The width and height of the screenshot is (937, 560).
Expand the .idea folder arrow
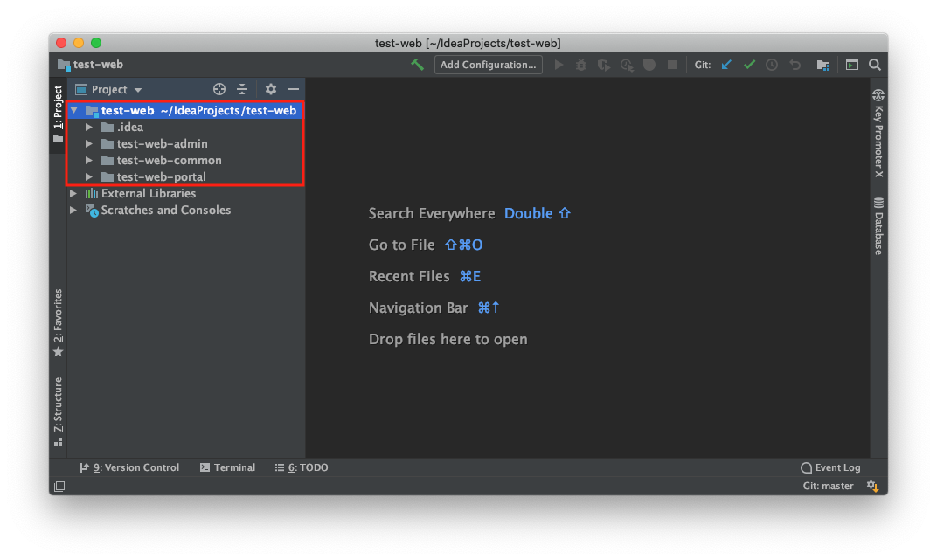tap(89, 128)
